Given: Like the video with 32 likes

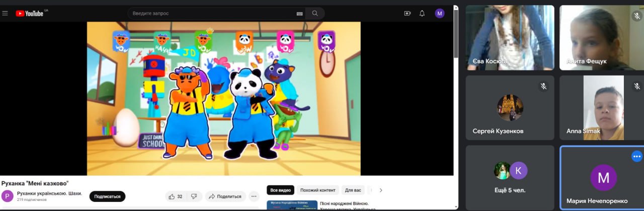Looking at the screenshot, I should [176, 196].
